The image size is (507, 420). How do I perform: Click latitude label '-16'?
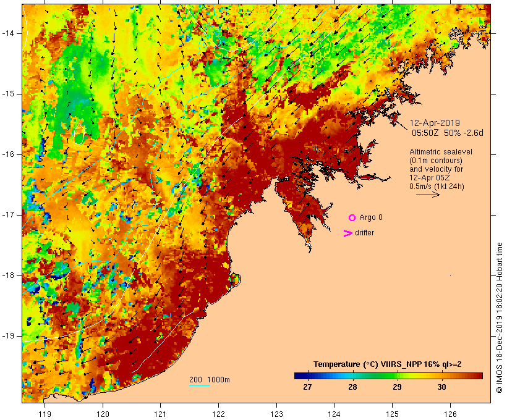[8, 154]
